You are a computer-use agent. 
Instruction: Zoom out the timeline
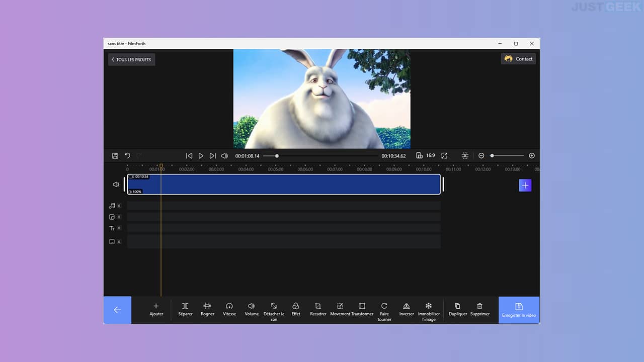(481, 156)
